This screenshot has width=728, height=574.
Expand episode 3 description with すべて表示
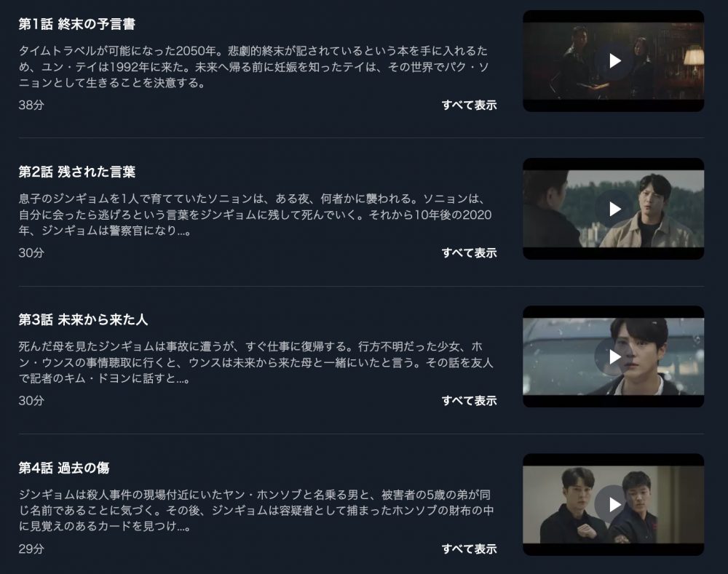point(469,400)
